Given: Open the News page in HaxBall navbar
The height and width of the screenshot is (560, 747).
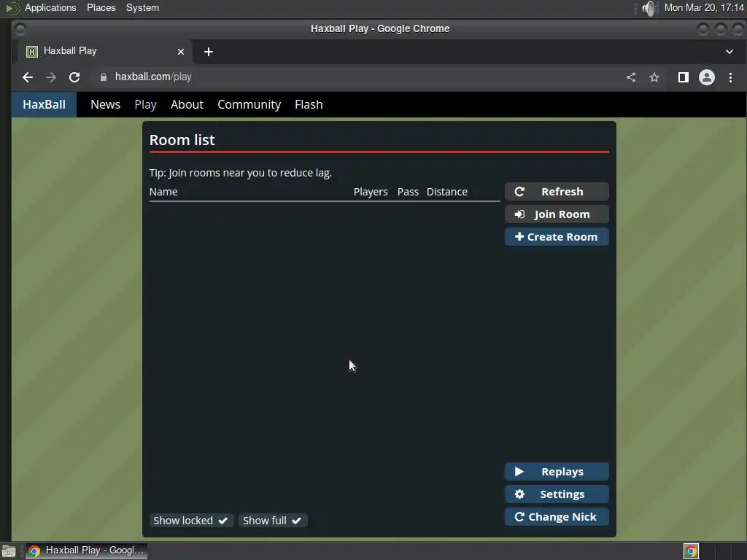Looking at the screenshot, I should [105, 104].
